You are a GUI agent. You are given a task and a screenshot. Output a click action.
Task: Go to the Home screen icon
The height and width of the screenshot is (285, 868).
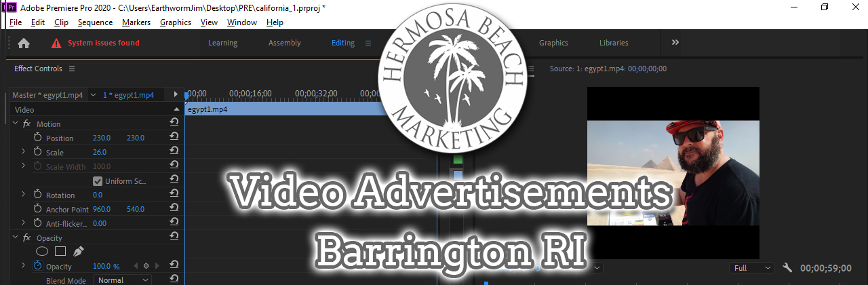(24, 43)
